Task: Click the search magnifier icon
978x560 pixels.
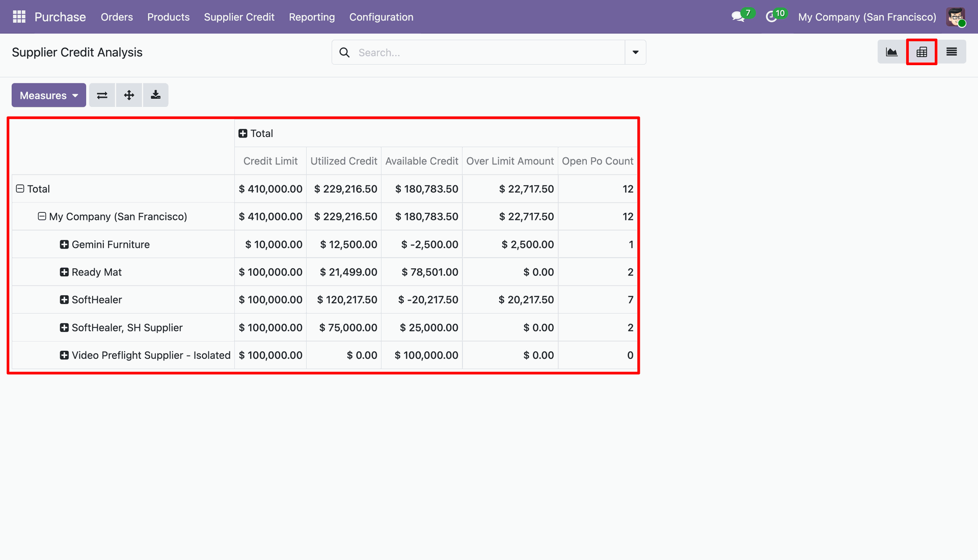Action: [344, 52]
